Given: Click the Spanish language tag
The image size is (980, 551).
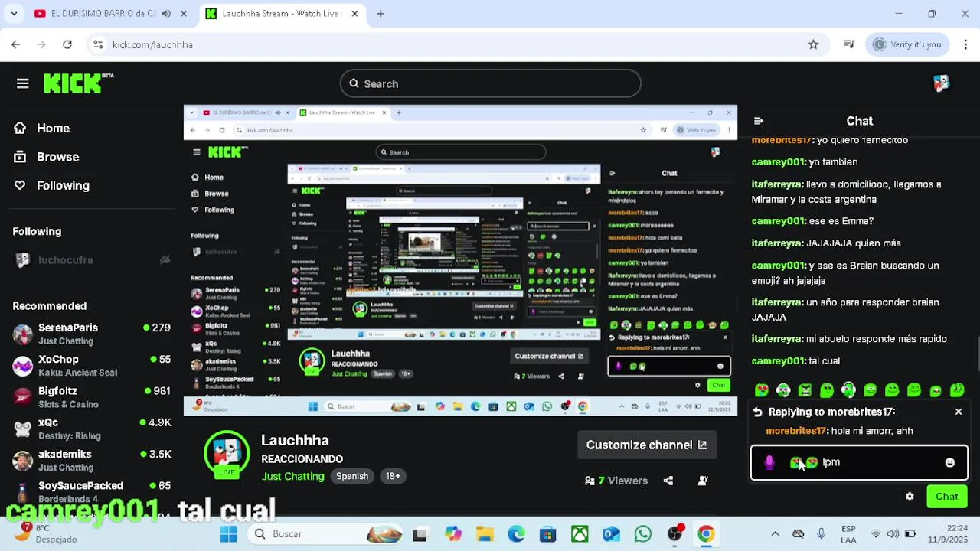Looking at the screenshot, I should click(x=352, y=476).
